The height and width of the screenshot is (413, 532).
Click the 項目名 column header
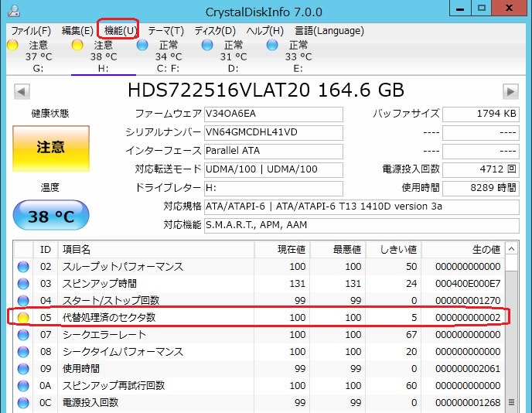click(x=156, y=250)
